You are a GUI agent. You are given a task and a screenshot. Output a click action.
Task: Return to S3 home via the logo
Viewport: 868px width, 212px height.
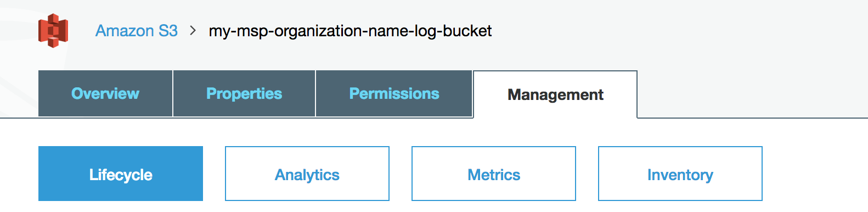(x=53, y=31)
